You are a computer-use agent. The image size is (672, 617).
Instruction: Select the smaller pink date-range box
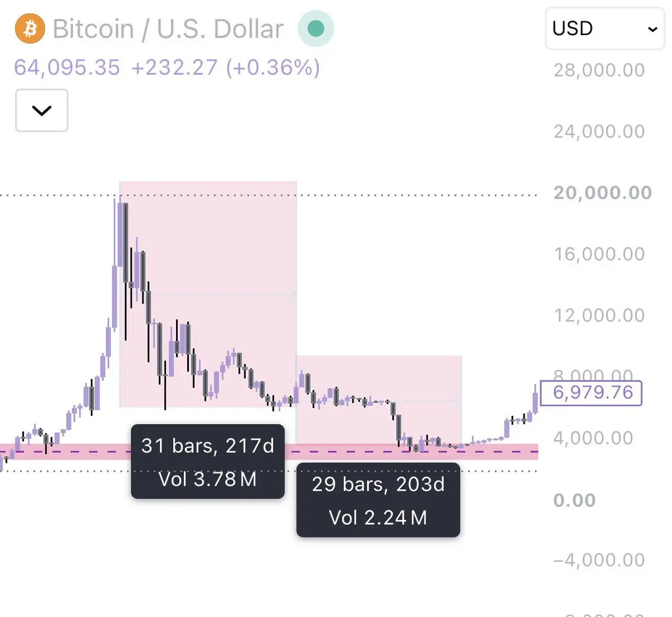(x=379, y=400)
